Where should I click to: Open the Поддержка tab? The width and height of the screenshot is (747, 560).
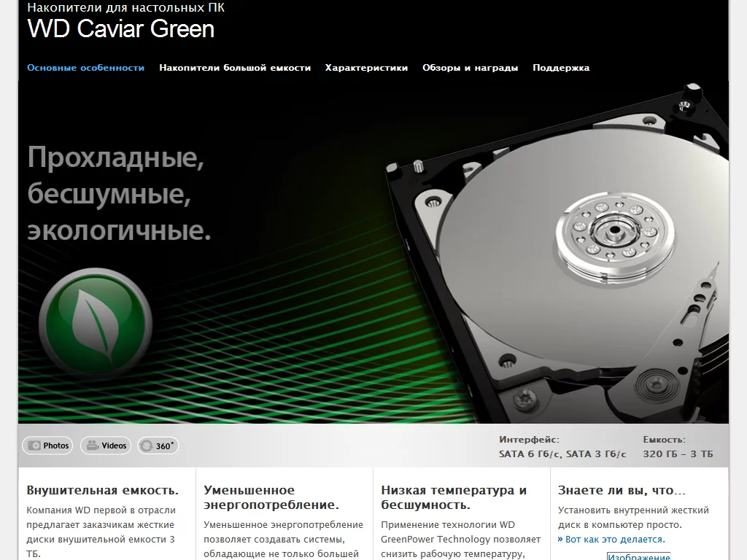(x=561, y=68)
